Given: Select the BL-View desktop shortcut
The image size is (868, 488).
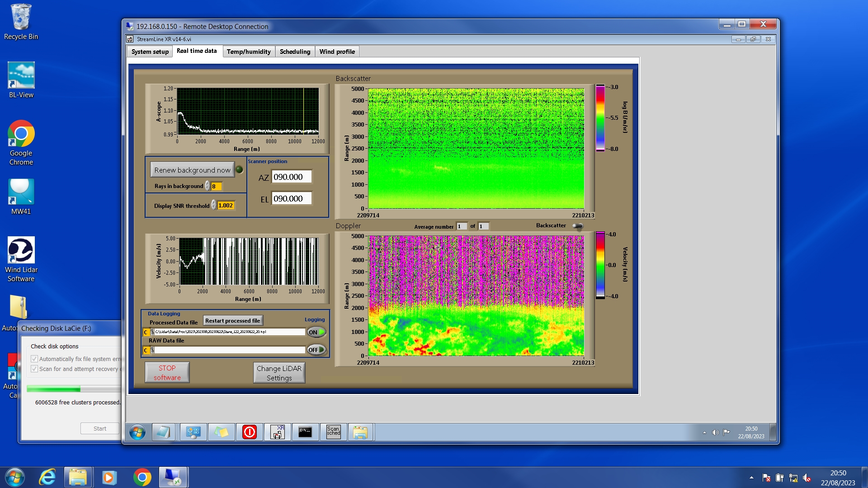Looking at the screenshot, I should pos(21,80).
